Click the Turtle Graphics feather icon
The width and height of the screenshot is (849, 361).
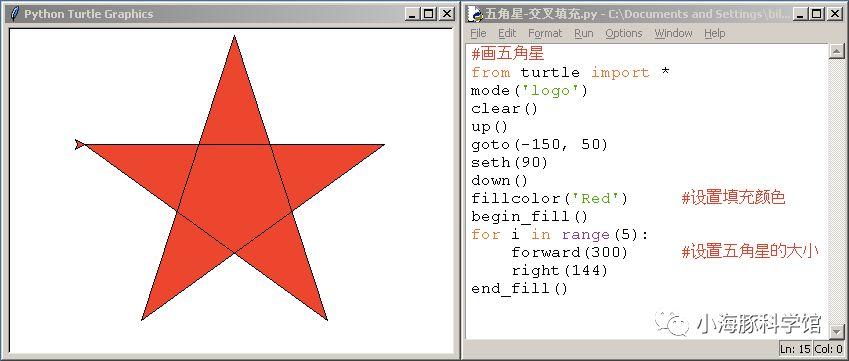[16, 14]
